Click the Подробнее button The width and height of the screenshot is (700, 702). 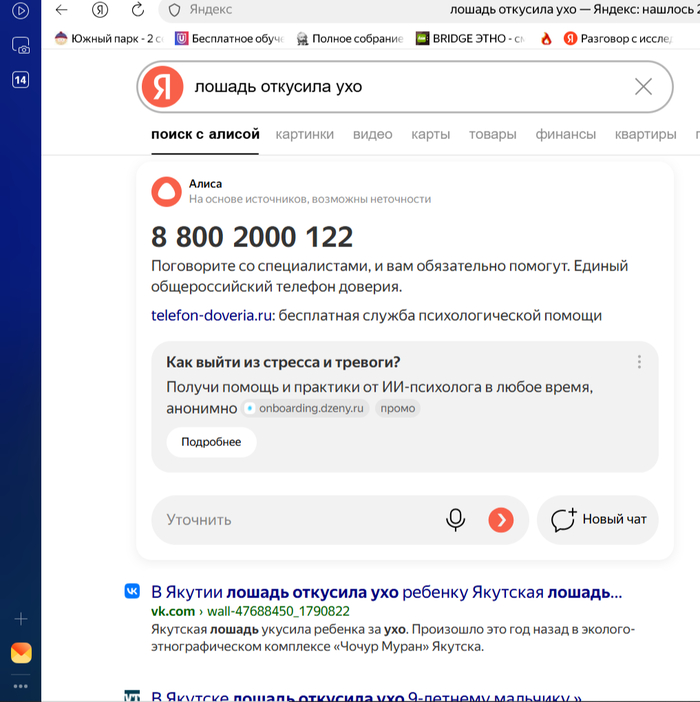pos(211,442)
